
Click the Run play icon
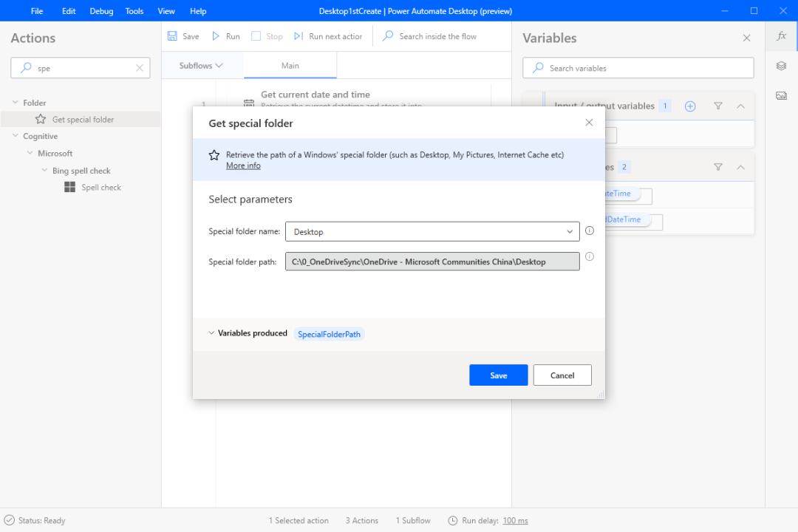pos(216,36)
